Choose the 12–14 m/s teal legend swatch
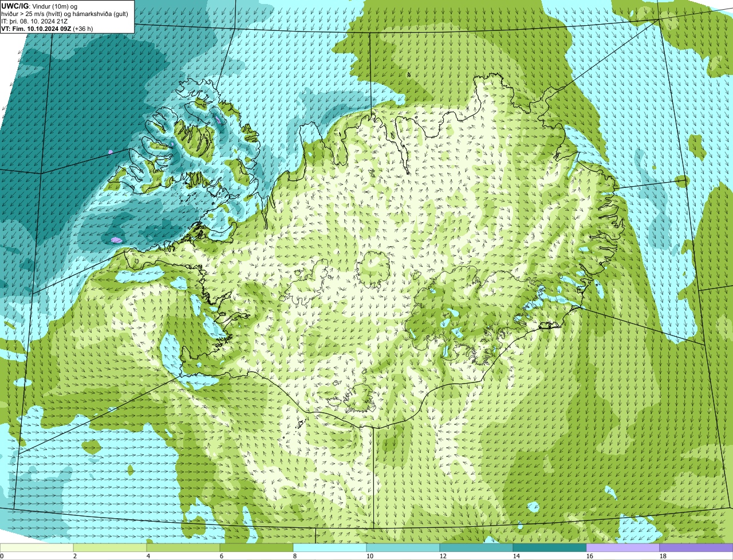The height and width of the screenshot is (560, 733). click(x=476, y=548)
